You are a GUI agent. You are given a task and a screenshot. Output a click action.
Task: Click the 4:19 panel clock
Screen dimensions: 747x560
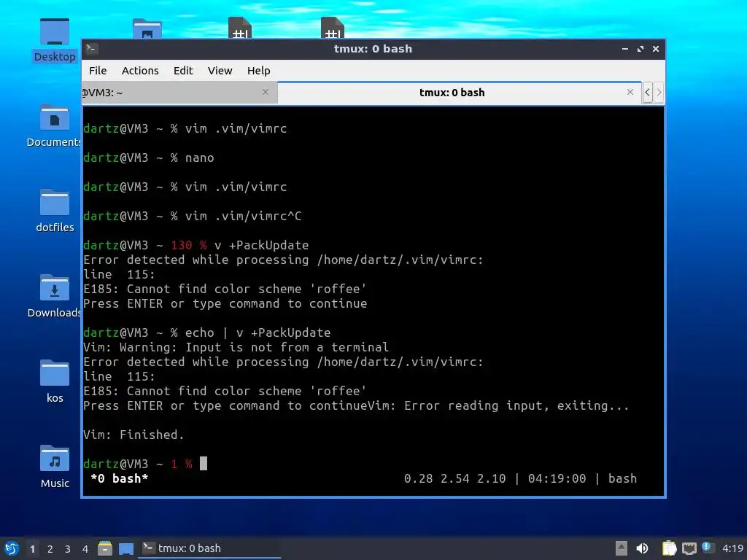pyautogui.click(x=732, y=548)
